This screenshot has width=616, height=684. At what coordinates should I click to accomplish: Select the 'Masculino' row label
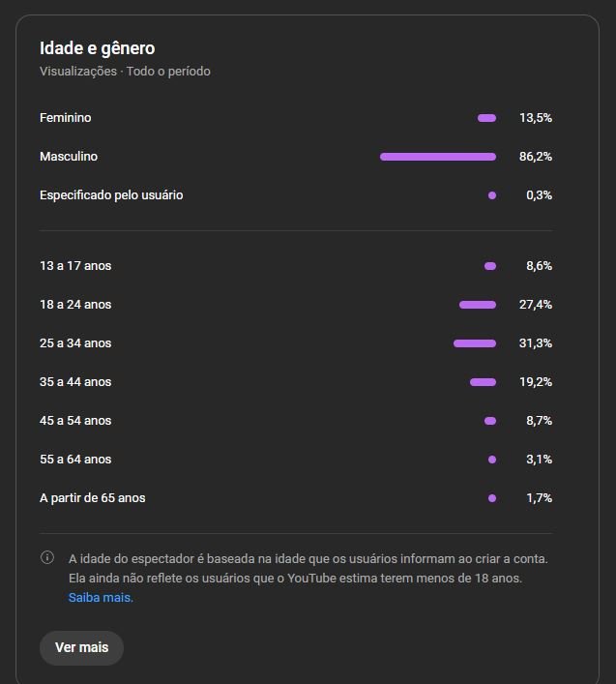[69, 157]
